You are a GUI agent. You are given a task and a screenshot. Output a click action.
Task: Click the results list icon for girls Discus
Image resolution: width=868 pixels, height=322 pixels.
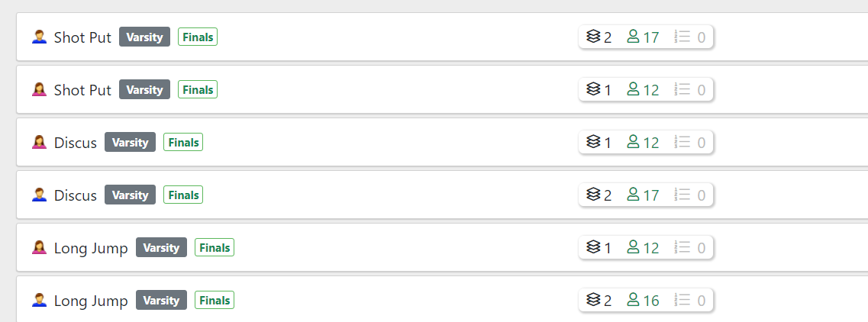(682, 142)
